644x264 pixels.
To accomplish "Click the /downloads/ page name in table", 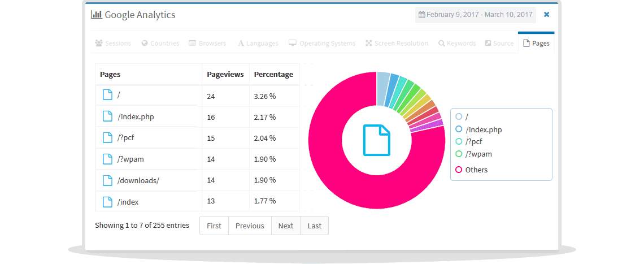I will pos(138,180).
